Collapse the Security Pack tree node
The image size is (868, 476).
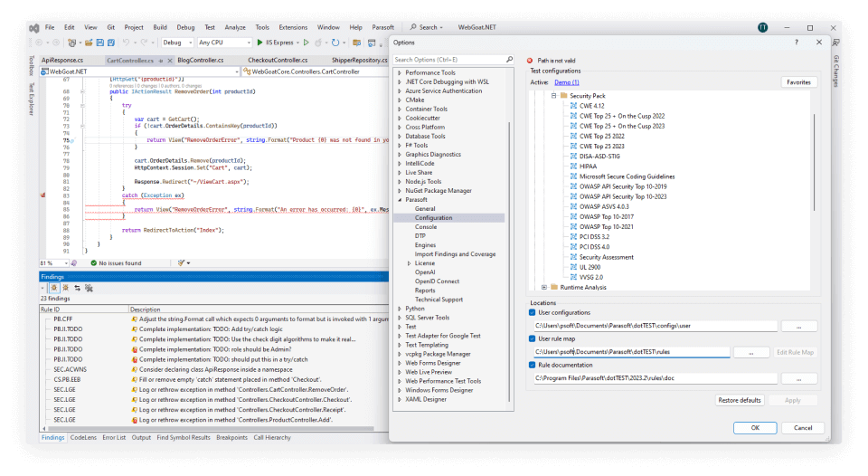point(553,96)
